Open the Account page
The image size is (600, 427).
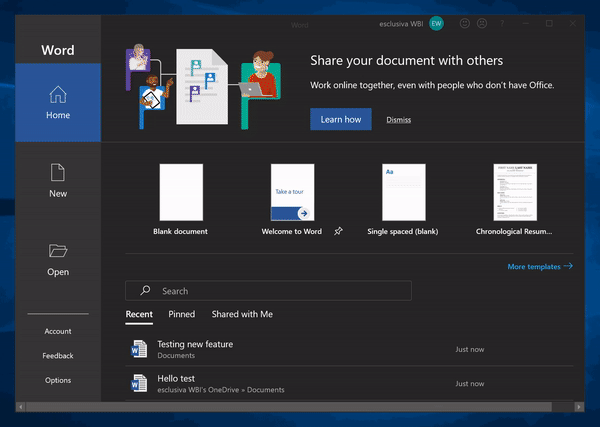58,331
